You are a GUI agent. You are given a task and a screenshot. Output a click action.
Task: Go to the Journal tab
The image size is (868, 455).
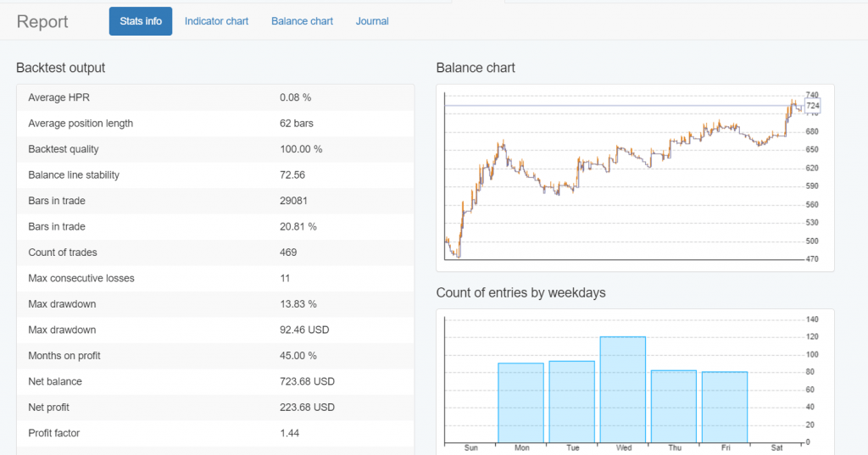coord(372,21)
